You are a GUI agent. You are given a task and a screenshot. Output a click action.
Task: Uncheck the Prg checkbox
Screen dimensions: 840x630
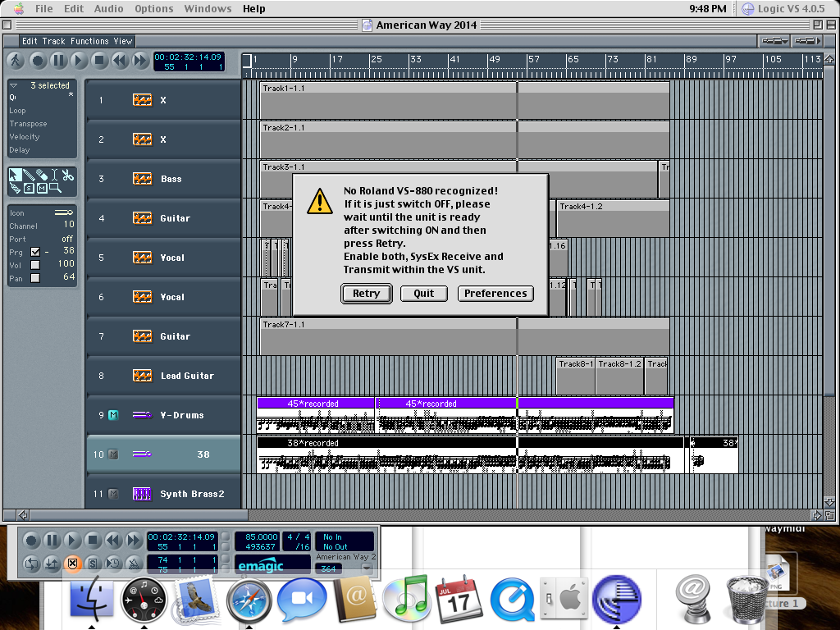coord(35,251)
